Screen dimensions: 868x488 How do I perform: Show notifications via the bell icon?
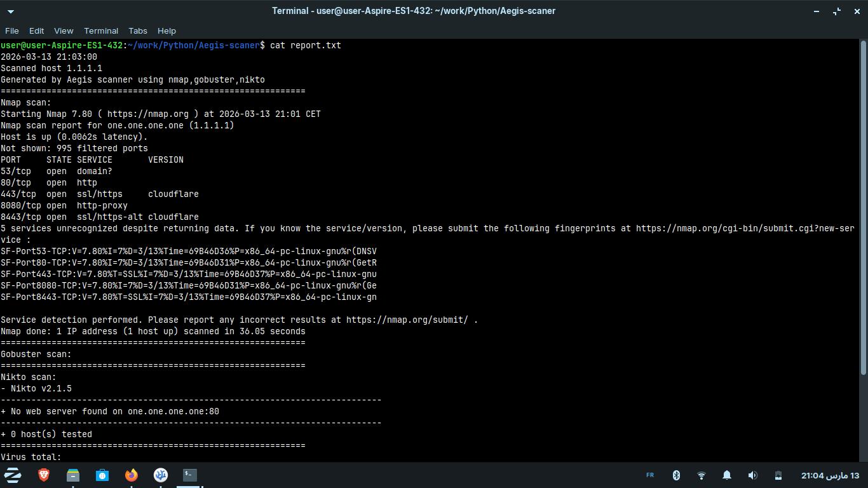pyautogui.click(x=727, y=475)
